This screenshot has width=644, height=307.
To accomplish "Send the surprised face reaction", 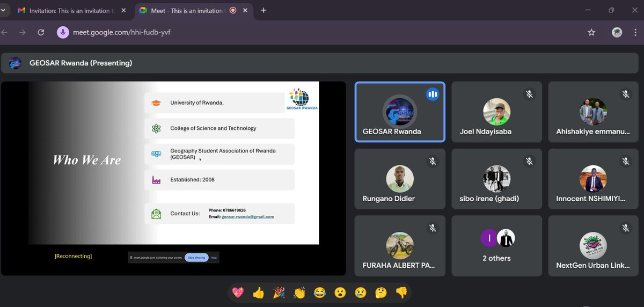I will click(x=340, y=293).
